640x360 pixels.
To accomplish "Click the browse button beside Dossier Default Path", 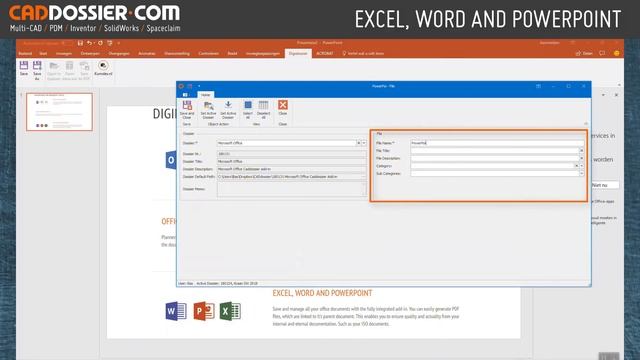I will pyautogui.click(x=363, y=177).
